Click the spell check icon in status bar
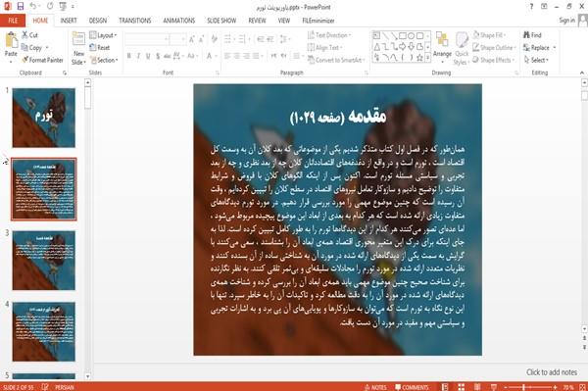The image size is (588, 391). pyautogui.click(x=45, y=387)
